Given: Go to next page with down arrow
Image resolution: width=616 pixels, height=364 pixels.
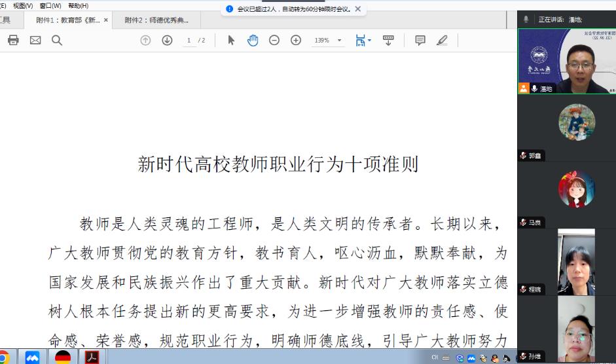Looking at the screenshot, I should [167, 40].
